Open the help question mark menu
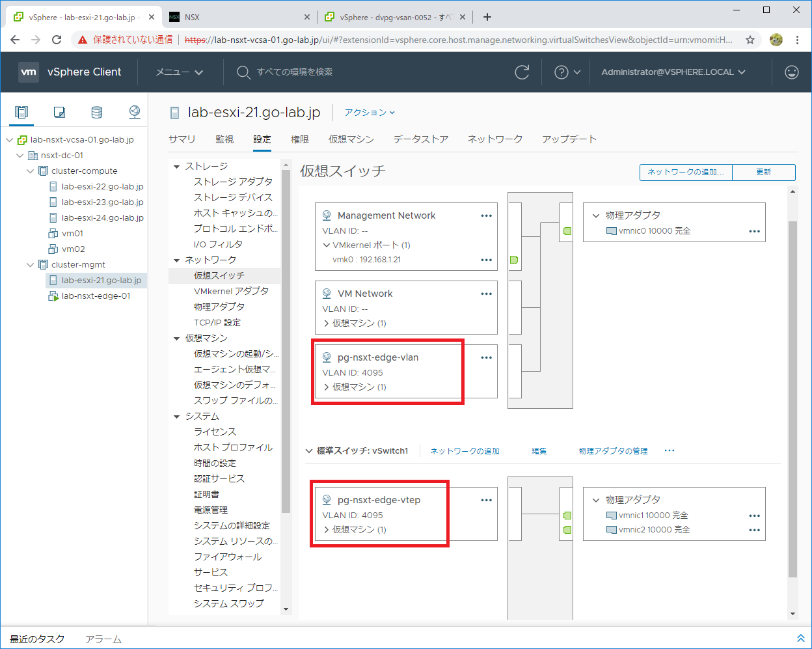 [567, 72]
